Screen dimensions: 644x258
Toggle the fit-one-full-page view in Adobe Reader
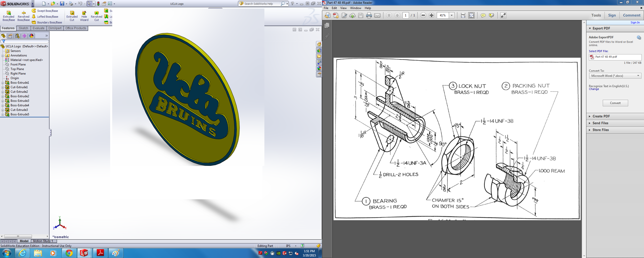coord(471,15)
